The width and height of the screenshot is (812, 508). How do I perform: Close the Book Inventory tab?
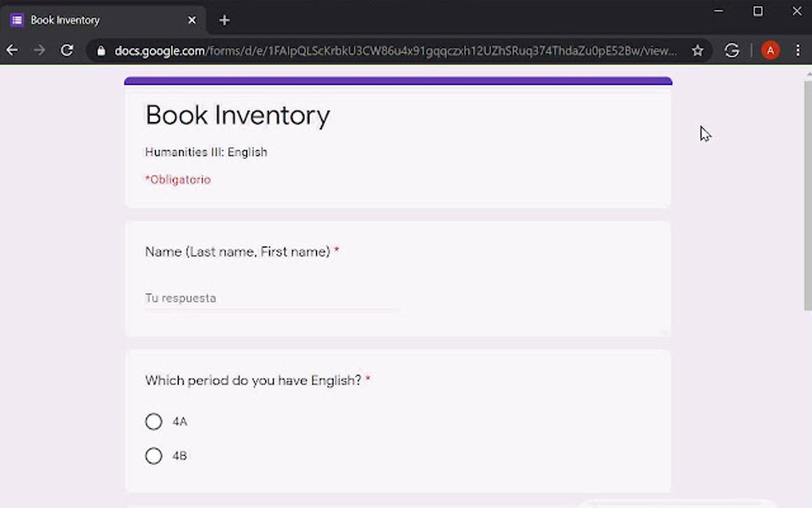pyautogui.click(x=191, y=19)
